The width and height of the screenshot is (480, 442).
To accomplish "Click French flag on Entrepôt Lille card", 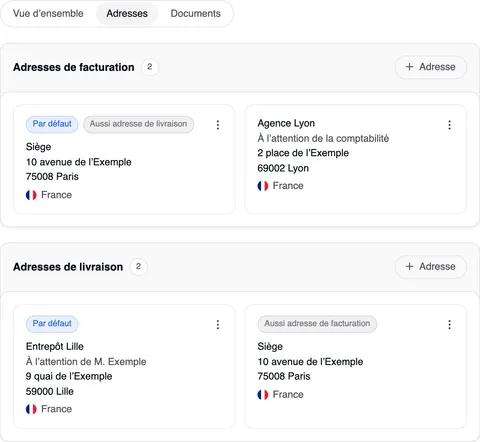I will 31,409.
